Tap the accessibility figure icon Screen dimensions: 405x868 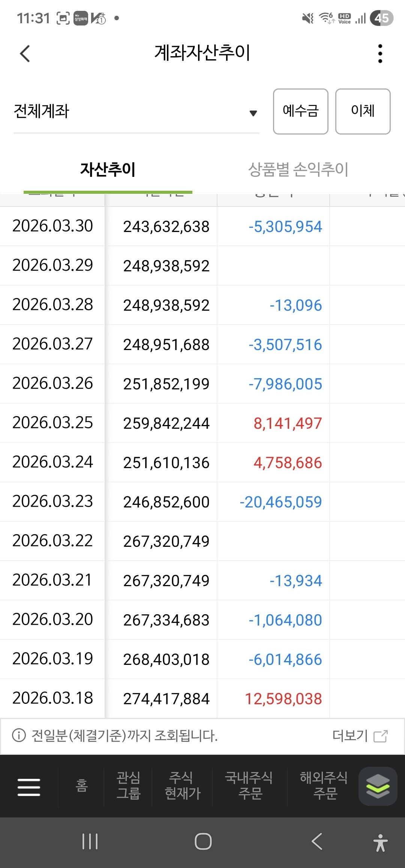380,843
